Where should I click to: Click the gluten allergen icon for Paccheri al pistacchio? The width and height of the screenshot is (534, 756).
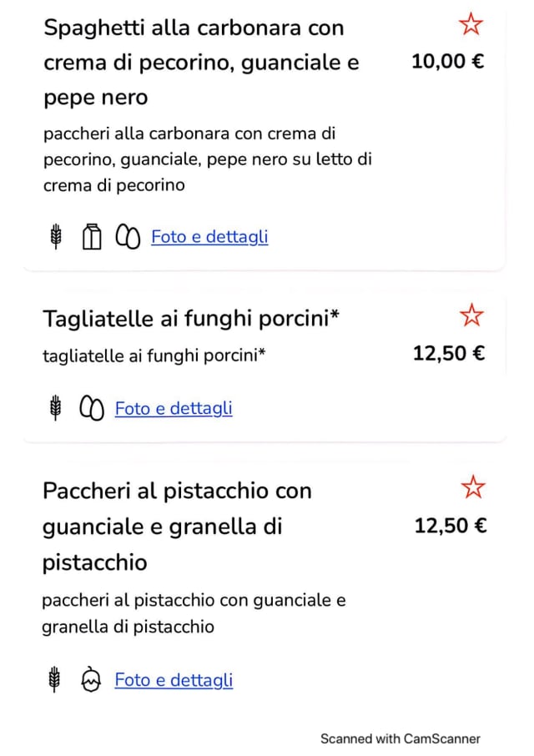(55, 680)
